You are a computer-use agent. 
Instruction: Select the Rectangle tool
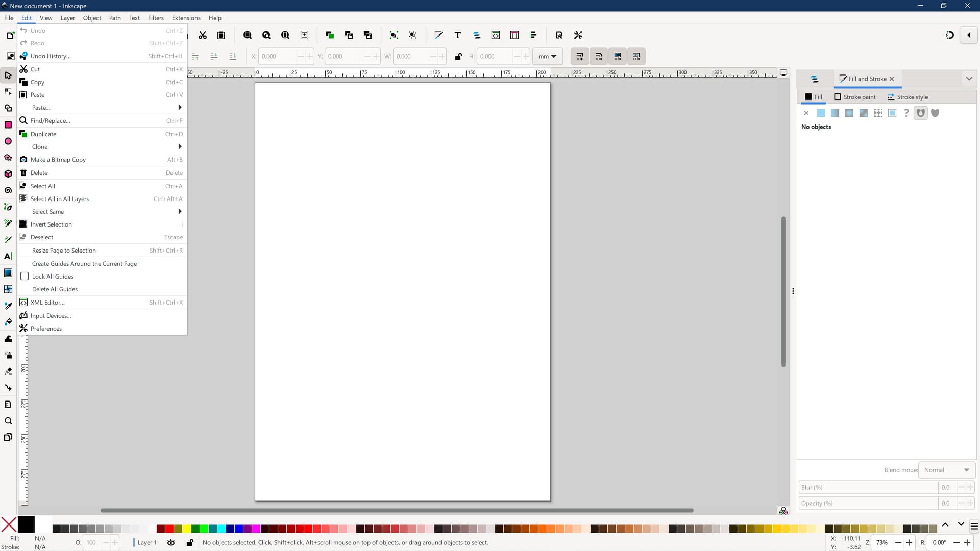click(8, 125)
